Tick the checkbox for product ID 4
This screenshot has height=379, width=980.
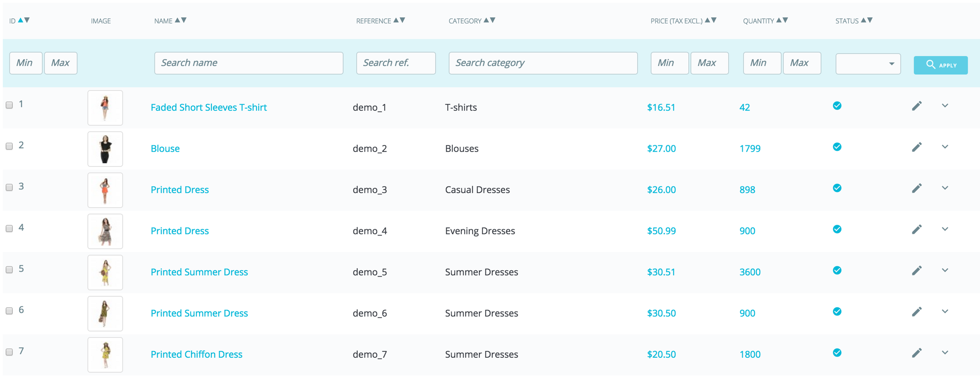pos(9,229)
